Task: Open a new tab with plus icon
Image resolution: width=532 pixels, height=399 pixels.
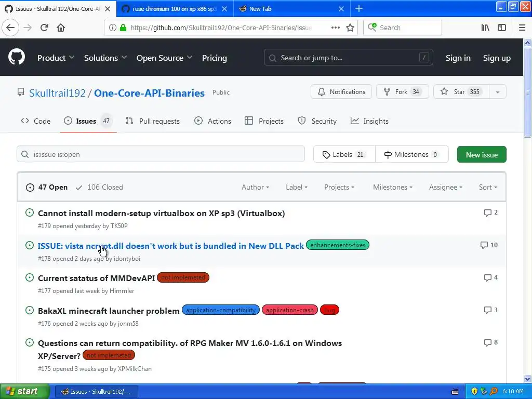Action: tap(359, 9)
